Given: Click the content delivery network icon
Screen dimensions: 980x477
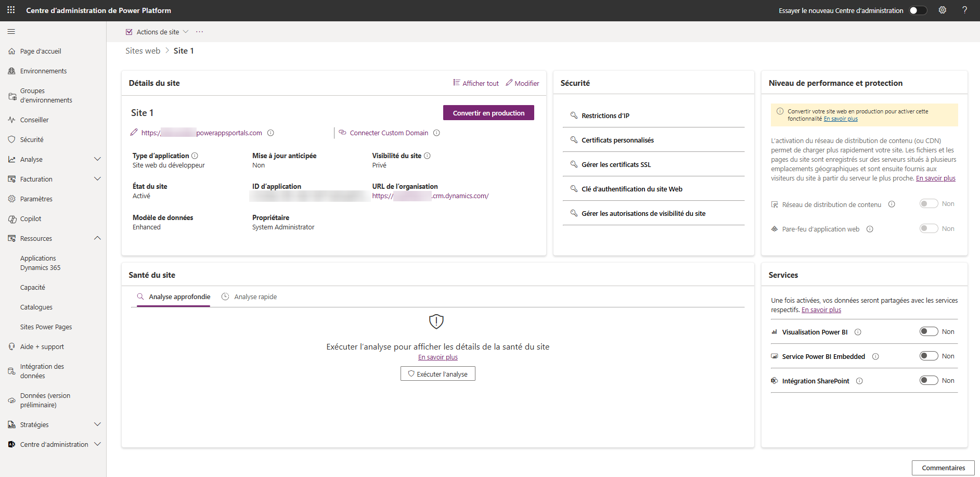Looking at the screenshot, I should pyautogui.click(x=775, y=204).
